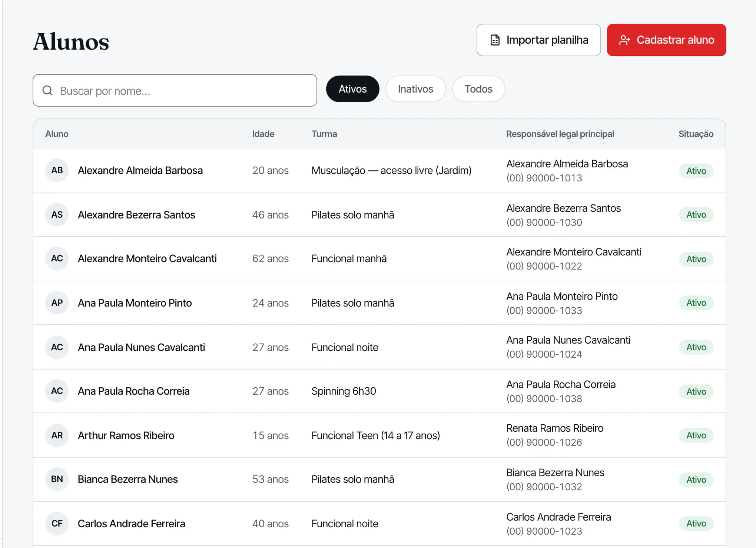Click the Funcional manhã class cell
Image resolution: width=756 pixels, height=548 pixels.
(349, 258)
